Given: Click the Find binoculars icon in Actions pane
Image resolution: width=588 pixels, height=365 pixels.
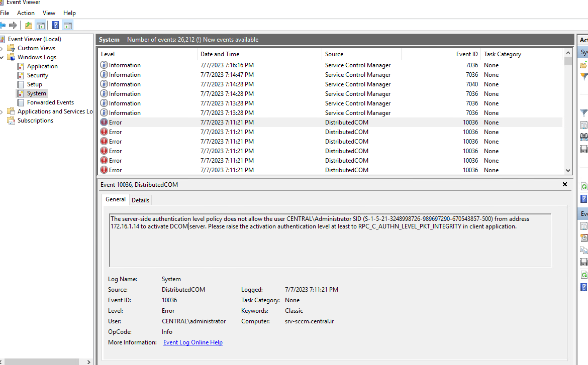Looking at the screenshot, I should (583, 135).
